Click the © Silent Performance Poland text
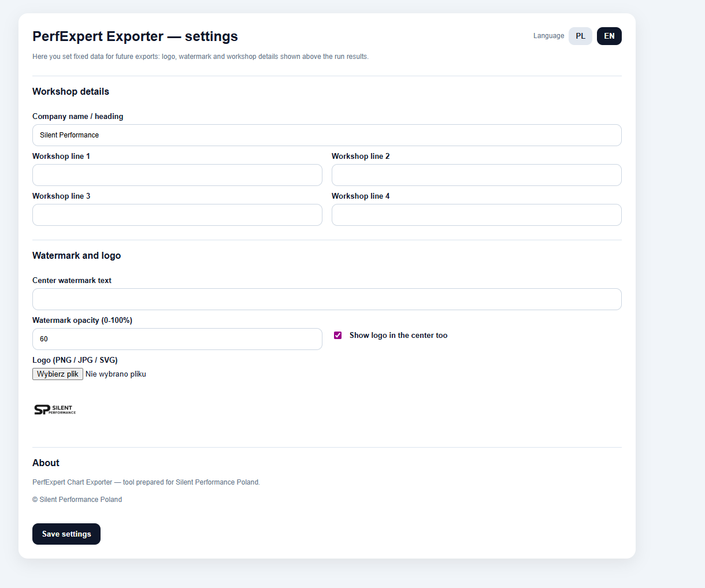 77,500
